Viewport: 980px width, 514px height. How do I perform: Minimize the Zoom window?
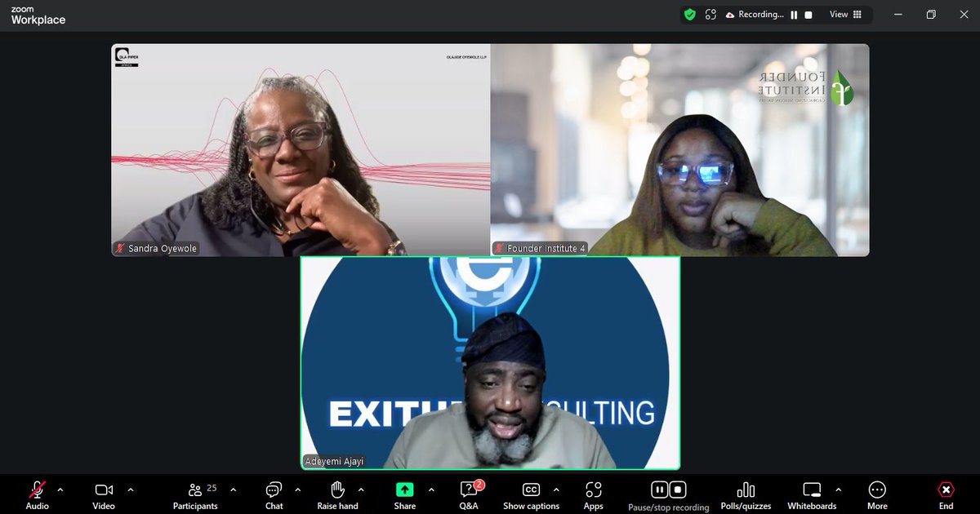(x=898, y=15)
